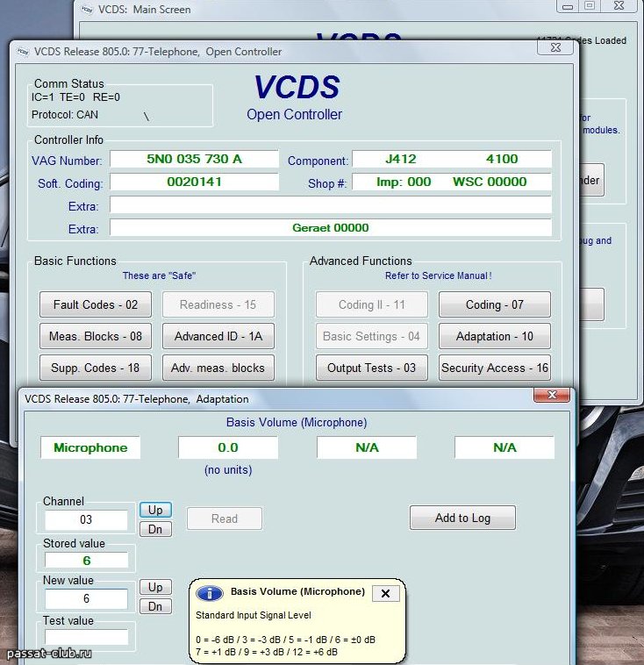
Task: Click Shop # field Imp: 000 WSC 00000
Action: [x=452, y=182]
